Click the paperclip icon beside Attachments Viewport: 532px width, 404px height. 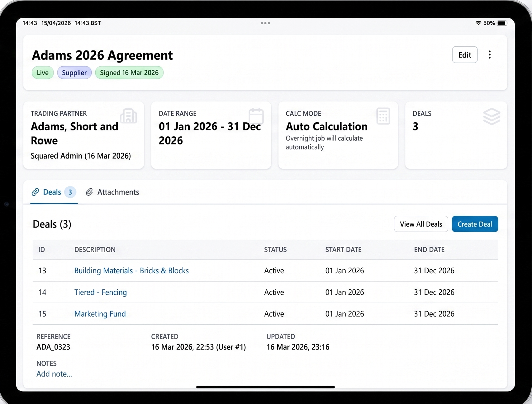(x=90, y=192)
